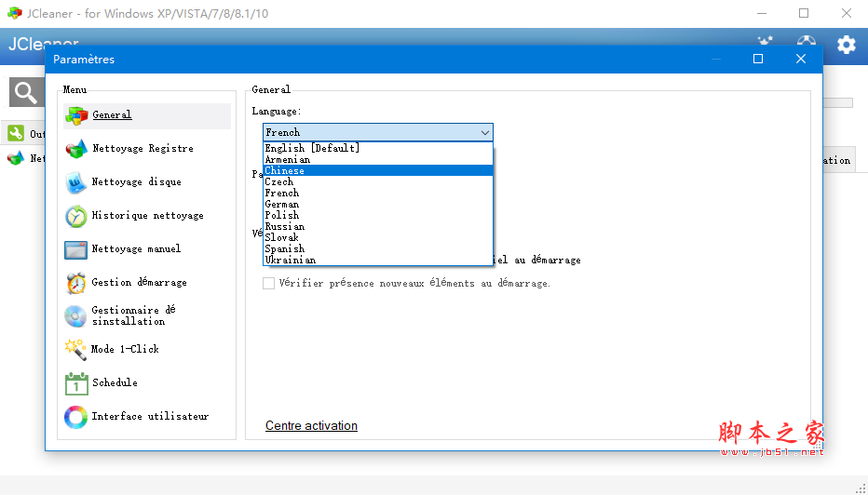Close the Paramètres dialog
Image resolution: width=868 pixels, height=495 pixels.
(800, 59)
